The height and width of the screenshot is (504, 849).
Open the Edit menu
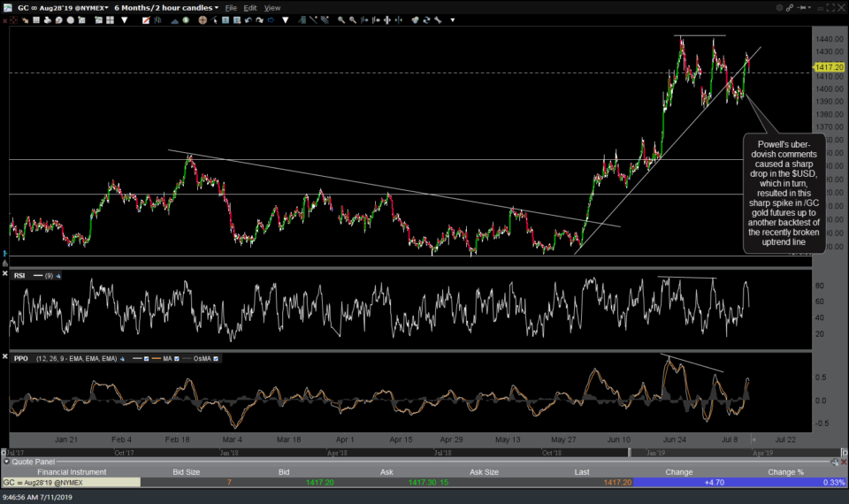pyautogui.click(x=250, y=8)
